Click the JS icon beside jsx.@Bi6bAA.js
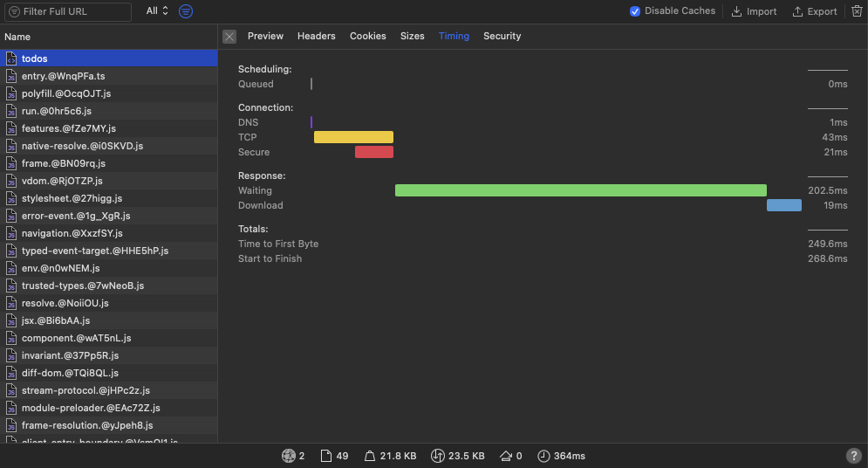The image size is (868, 468). [x=11, y=320]
